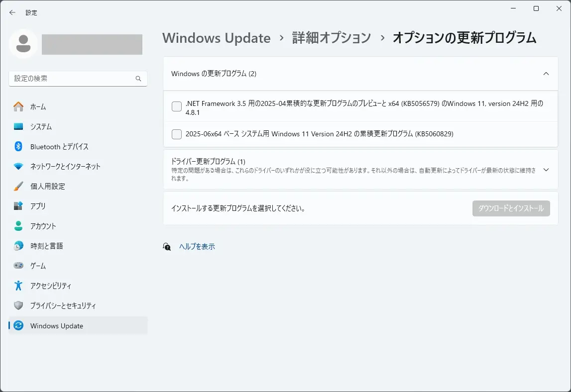Viewport: 571px width, 392px height.
Task: Click the 個人用設定 paintbrush icon
Action: point(18,187)
